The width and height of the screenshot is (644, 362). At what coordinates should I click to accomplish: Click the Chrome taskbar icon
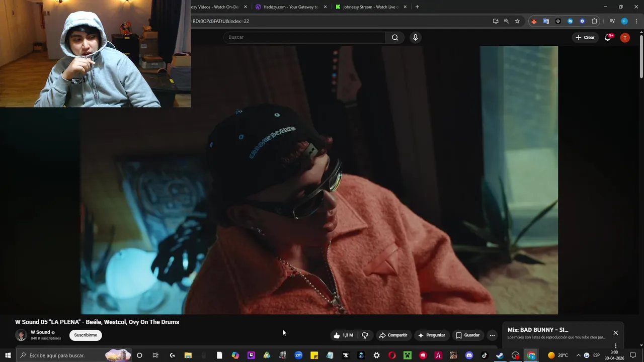pos(531,355)
